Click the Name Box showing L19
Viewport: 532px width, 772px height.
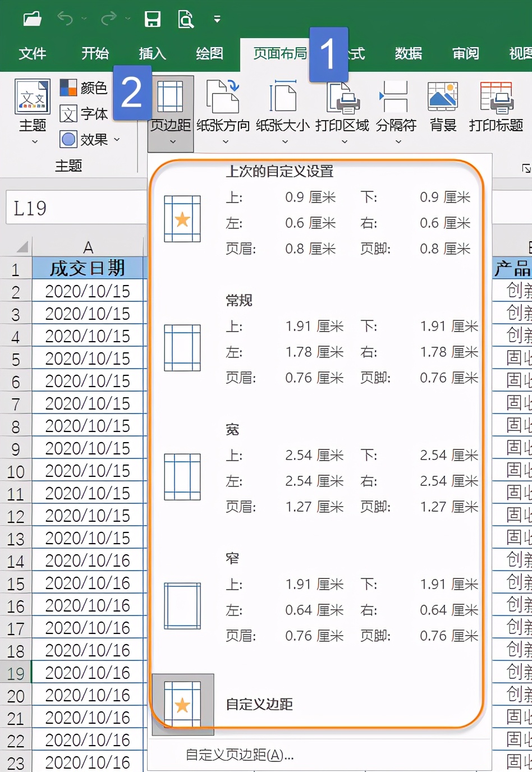pyautogui.click(x=73, y=208)
